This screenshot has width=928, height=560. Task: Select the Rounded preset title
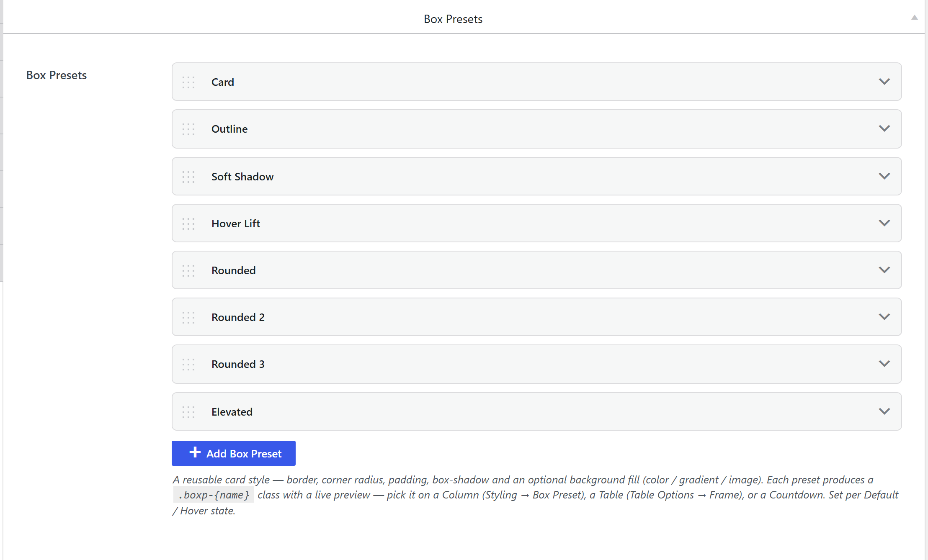233,270
